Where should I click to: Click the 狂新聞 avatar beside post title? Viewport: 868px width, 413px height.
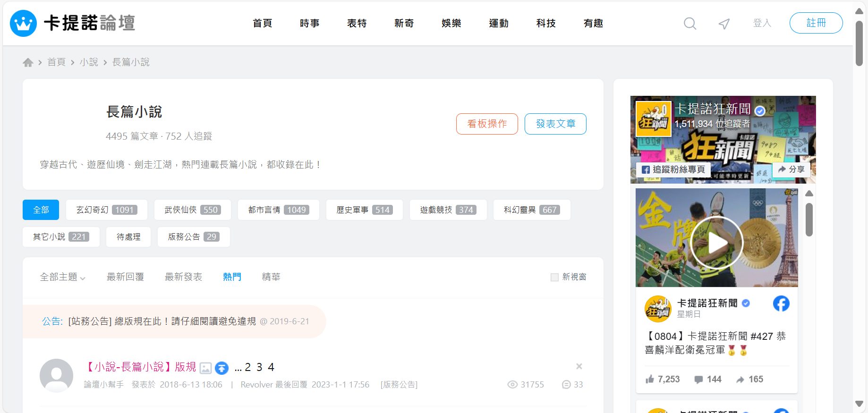coord(658,309)
